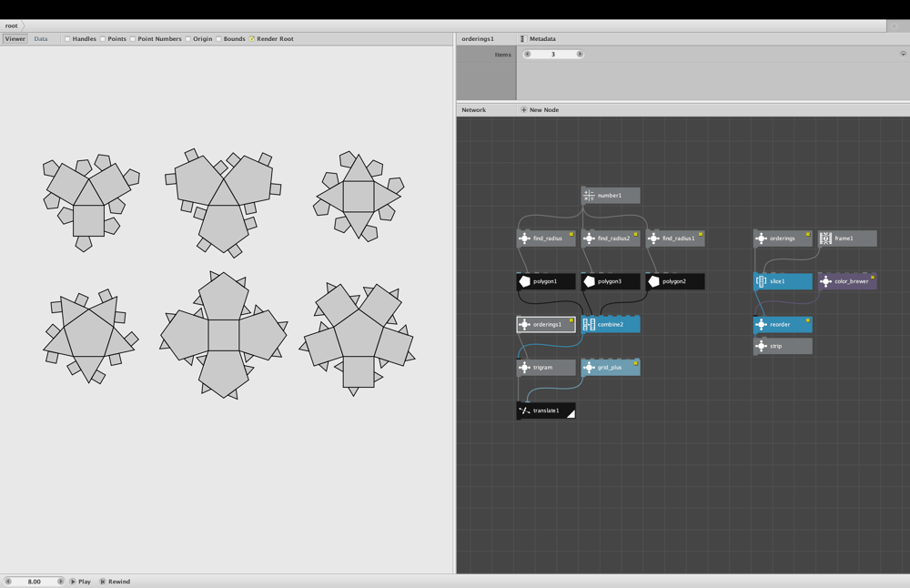Viewport: 910px width, 588px height.
Task: Click the frame number field 8.00
Action: tap(35, 582)
